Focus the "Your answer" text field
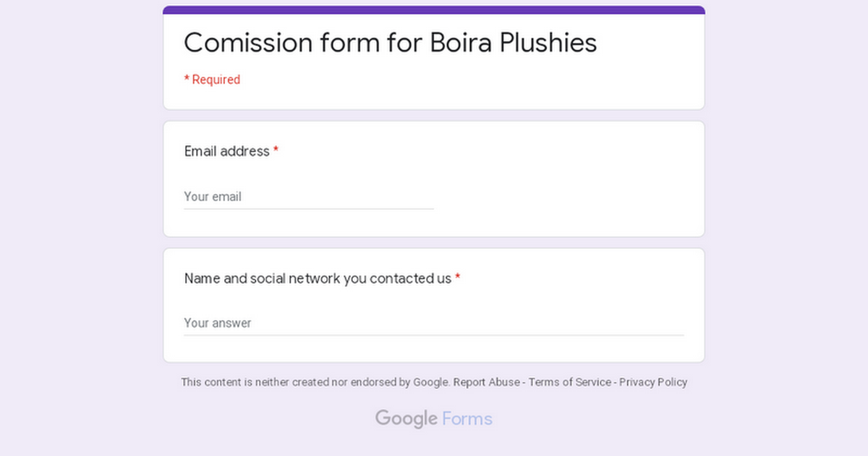 click(434, 323)
